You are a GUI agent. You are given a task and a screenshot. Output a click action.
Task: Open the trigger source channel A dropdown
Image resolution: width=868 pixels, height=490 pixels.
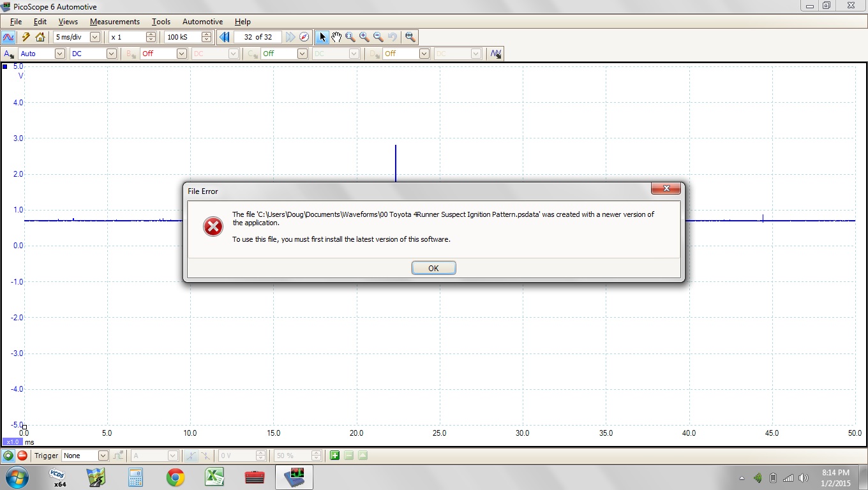172,456
